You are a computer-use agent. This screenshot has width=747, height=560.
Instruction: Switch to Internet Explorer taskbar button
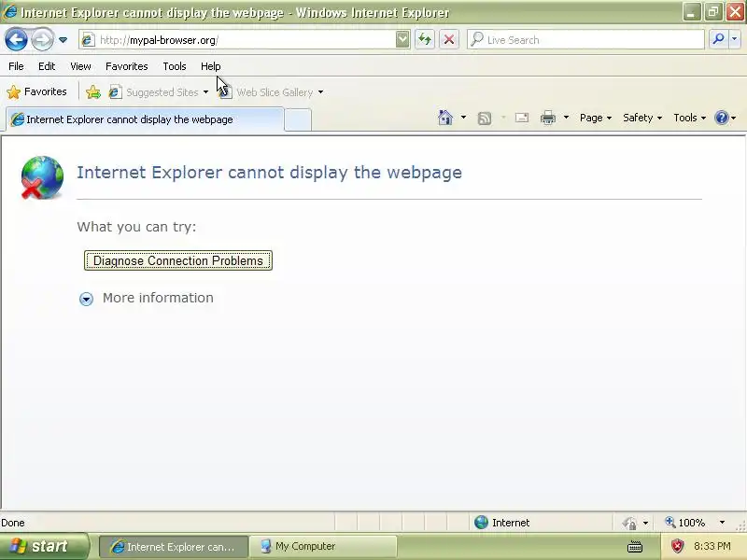174,546
